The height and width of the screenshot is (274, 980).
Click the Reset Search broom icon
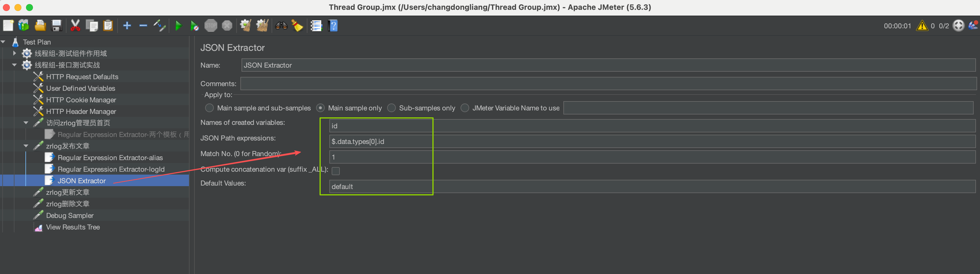point(297,26)
